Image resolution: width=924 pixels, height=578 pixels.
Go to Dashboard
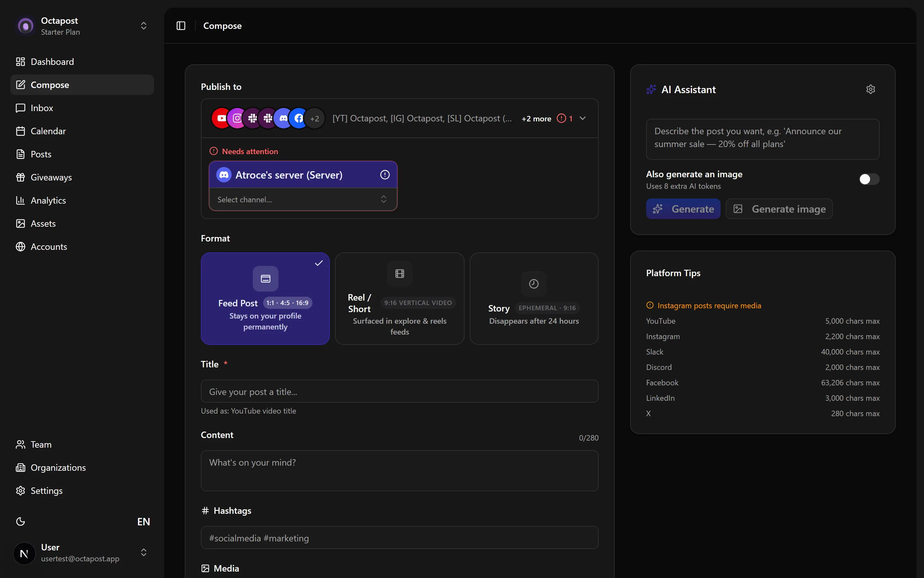click(x=82, y=62)
